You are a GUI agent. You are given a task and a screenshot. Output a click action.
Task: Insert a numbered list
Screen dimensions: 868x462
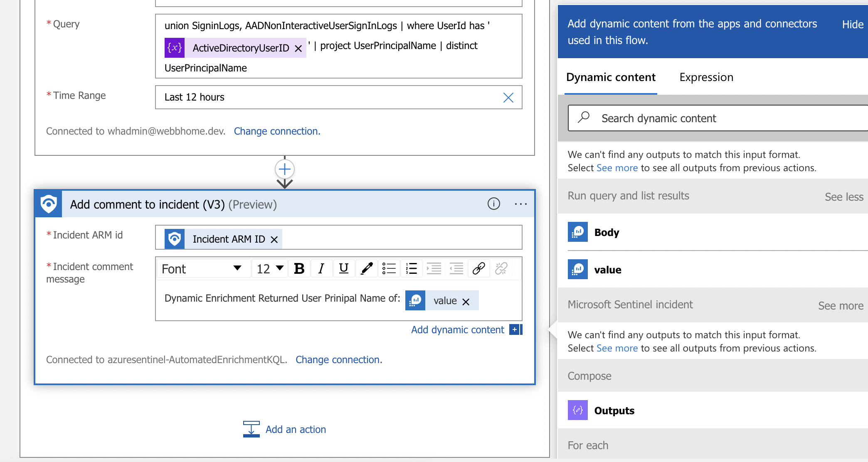tap(411, 269)
